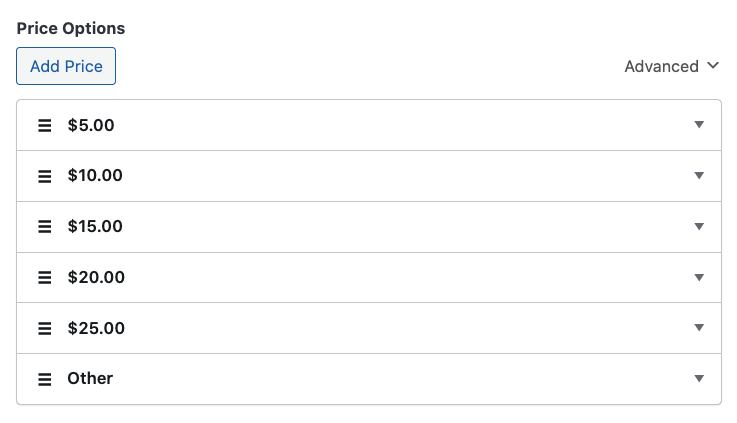The width and height of the screenshot is (737, 423).
Task: Expand the $10.00 price option arrow
Action: (699, 176)
